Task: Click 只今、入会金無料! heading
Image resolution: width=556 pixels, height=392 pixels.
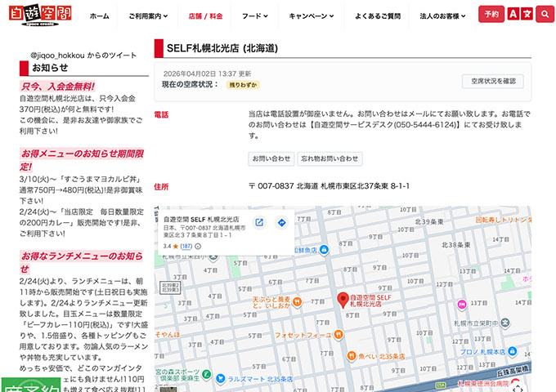Action: [x=57, y=87]
